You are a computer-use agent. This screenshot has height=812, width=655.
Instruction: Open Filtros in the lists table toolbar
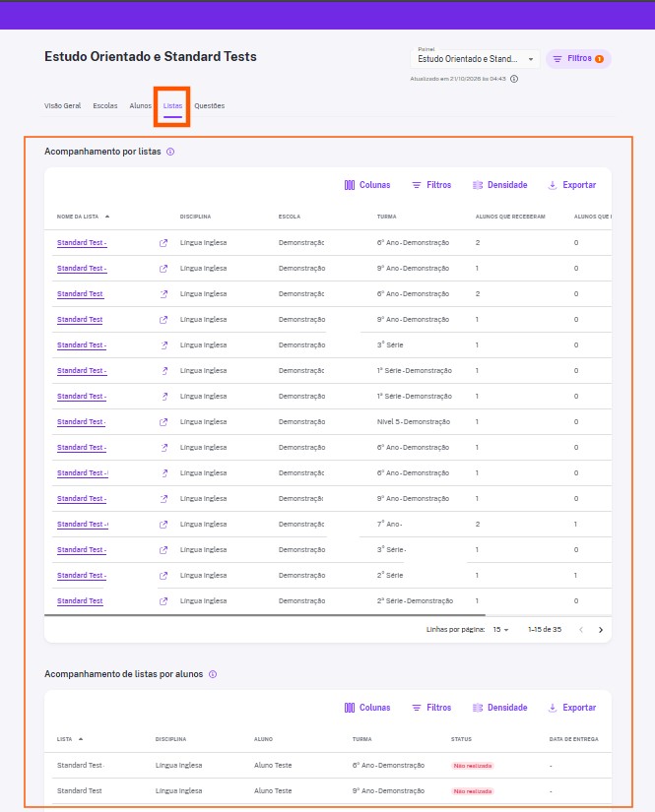point(431,185)
